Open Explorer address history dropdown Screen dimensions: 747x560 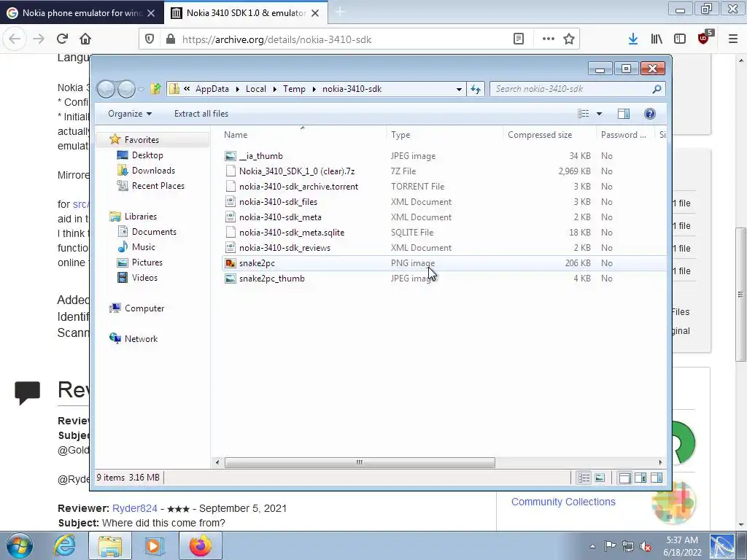pos(459,89)
